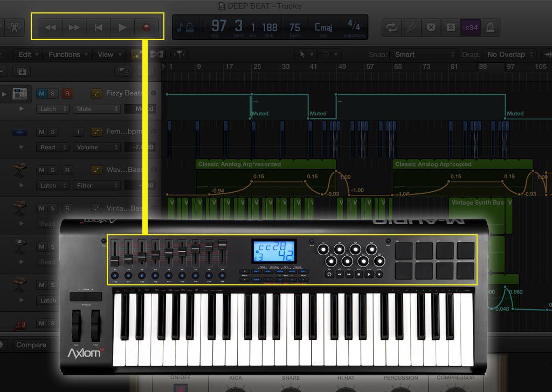This screenshot has width=552, height=392.
Task: Click the Rewind transport button
Action: click(x=50, y=28)
